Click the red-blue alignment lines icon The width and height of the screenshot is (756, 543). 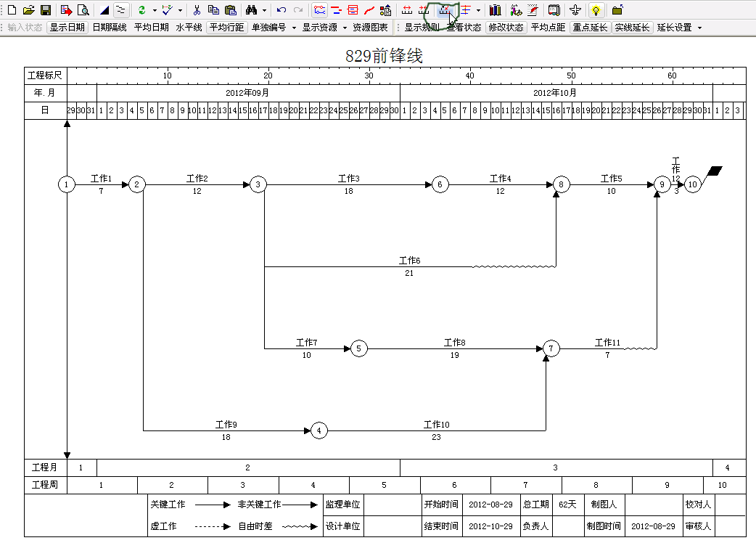pos(465,9)
